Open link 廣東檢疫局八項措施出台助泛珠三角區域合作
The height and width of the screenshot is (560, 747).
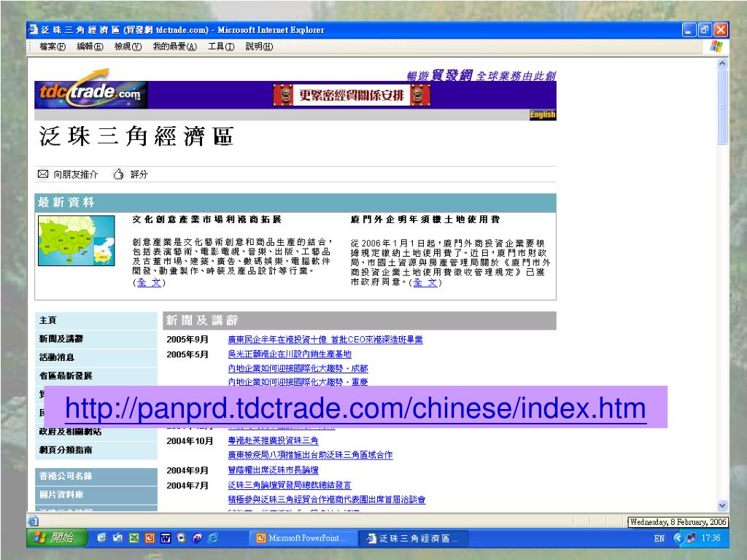(x=310, y=455)
